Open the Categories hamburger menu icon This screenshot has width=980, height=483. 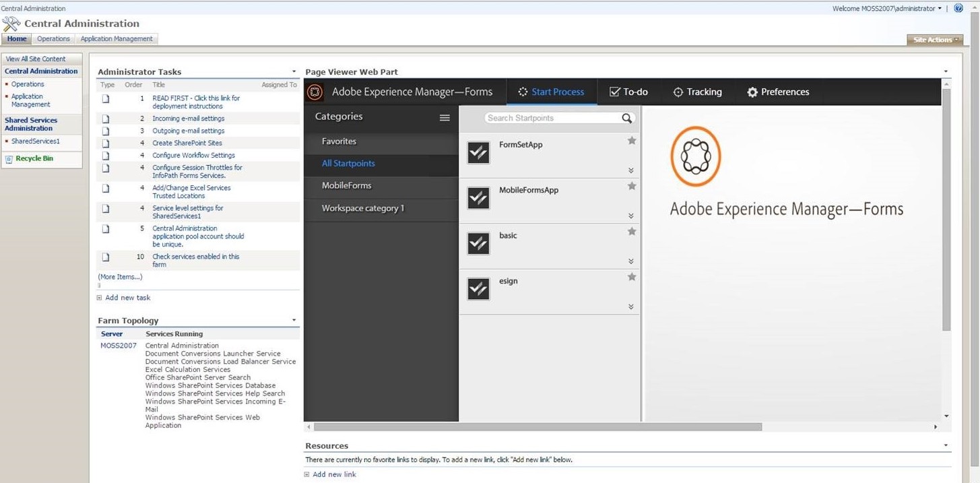pyautogui.click(x=445, y=117)
